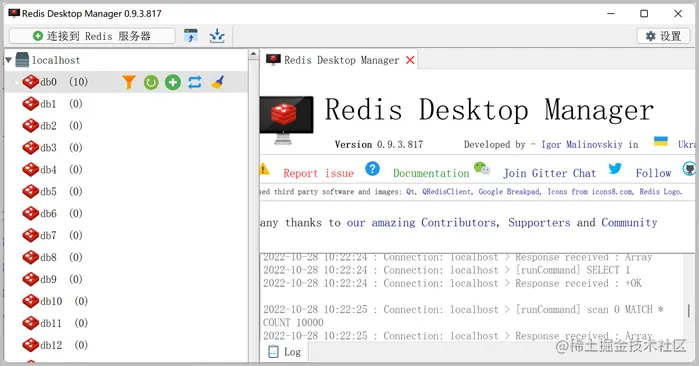Click log line with scan 0 MATCH

pyautogui.click(x=463, y=316)
